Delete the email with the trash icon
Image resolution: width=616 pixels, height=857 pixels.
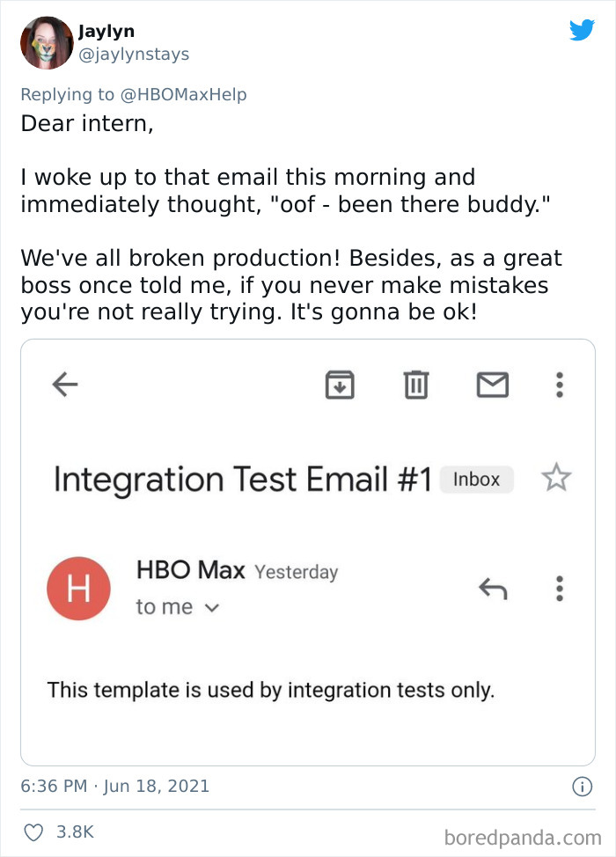point(416,385)
